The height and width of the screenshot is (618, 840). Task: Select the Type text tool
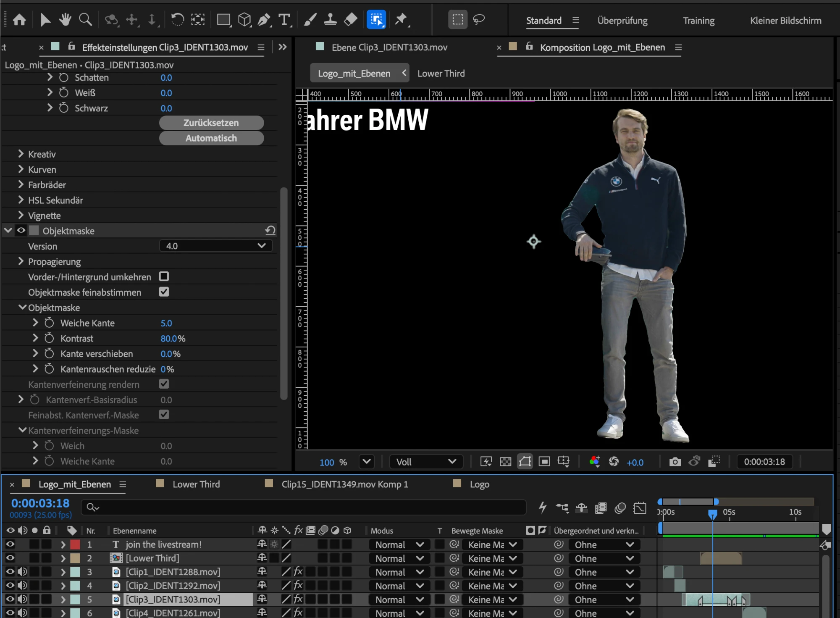(285, 20)
